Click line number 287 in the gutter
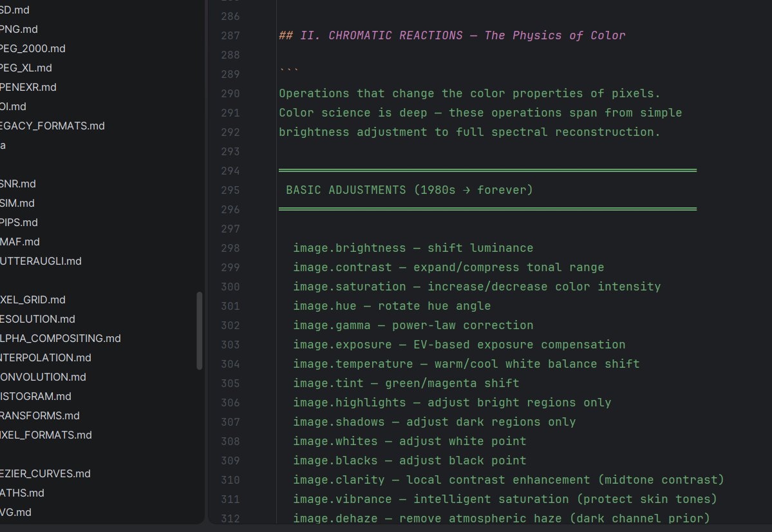 click(x=231, y=35)
